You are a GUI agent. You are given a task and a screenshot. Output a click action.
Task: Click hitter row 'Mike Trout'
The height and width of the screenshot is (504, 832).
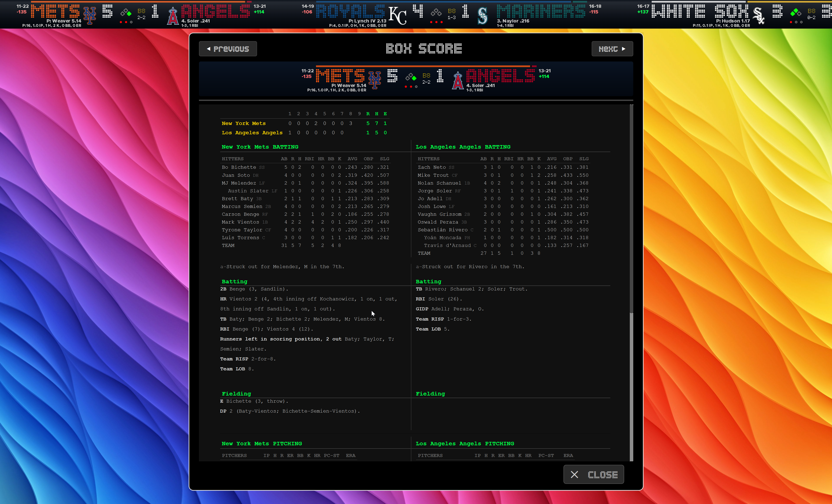click(503, 175)
